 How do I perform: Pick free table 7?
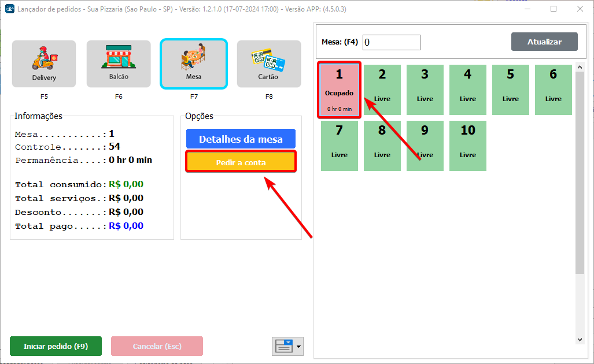pyautogui.click(x=340, y=146)
